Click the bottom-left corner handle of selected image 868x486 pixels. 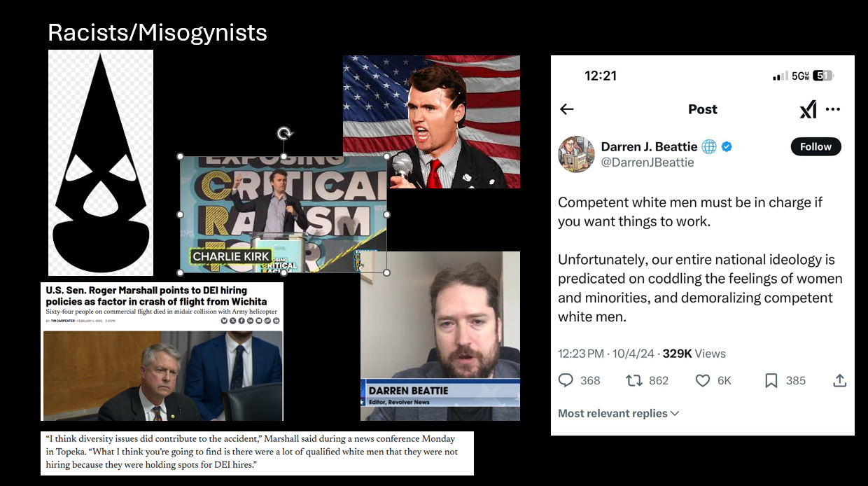pos(180,272)
